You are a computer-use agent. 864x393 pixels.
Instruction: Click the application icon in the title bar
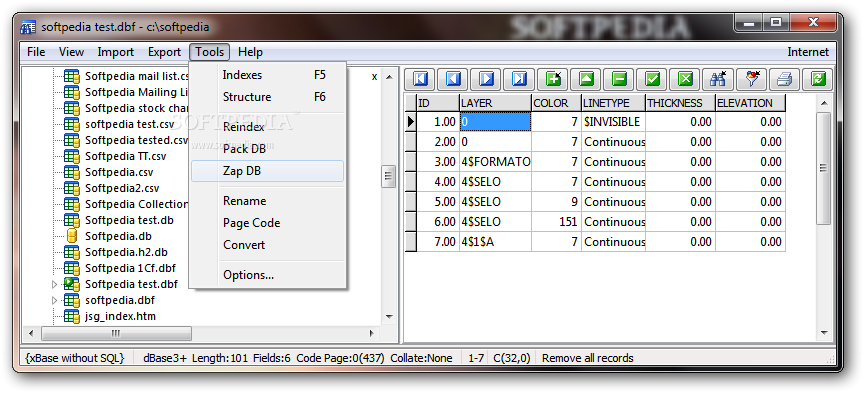coord(28,27)
